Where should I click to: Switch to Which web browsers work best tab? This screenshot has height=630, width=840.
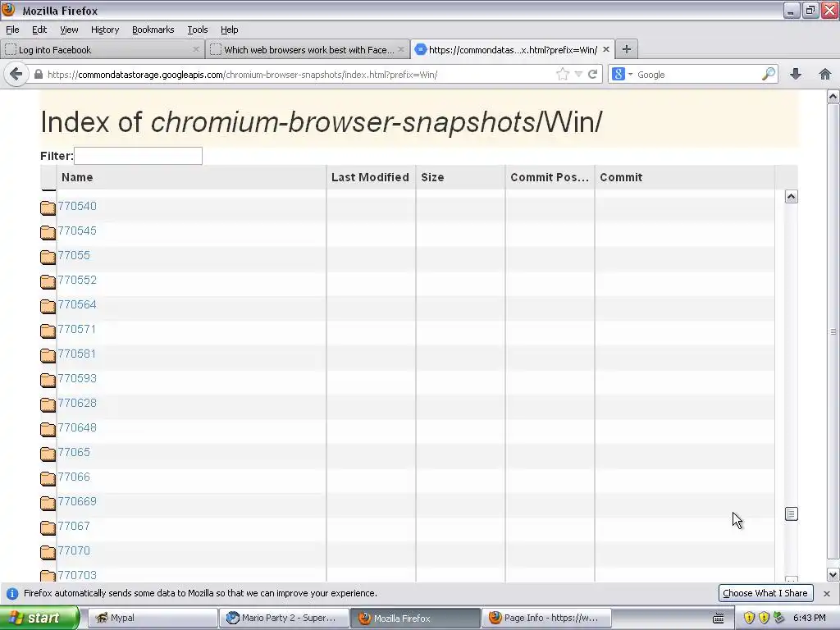[308, 49]
